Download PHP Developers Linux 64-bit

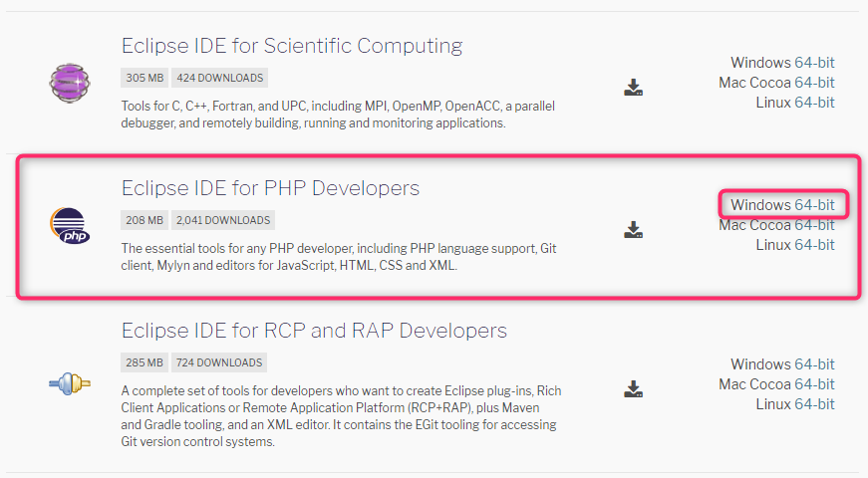[x=814, y=245]
